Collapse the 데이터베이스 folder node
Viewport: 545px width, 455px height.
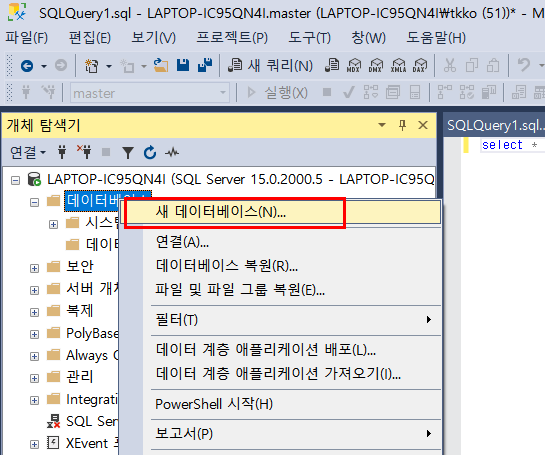click(34, 202)
